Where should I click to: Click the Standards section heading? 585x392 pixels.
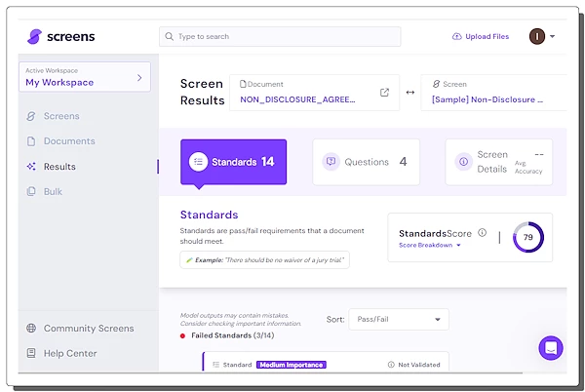pyautogui.click(x=209, y=215)
